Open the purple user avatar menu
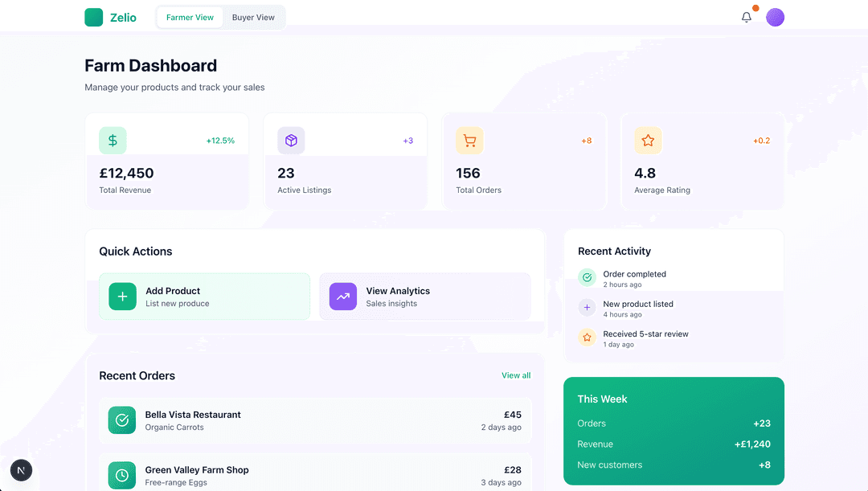 (775, 17)
